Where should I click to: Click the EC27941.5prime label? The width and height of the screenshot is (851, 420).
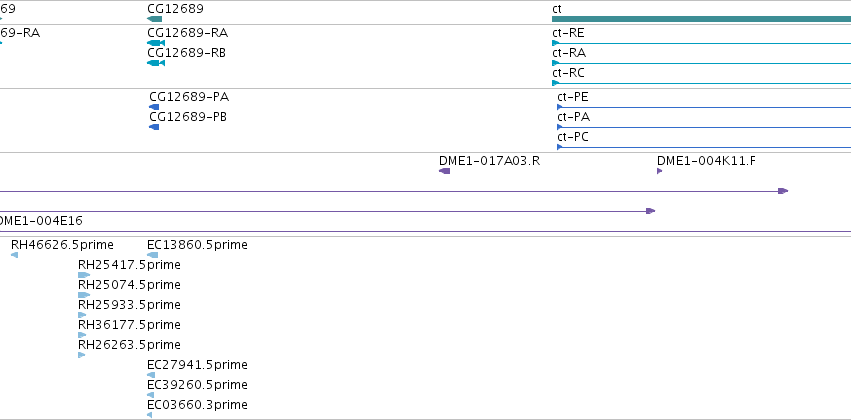(x=197, y=365)
